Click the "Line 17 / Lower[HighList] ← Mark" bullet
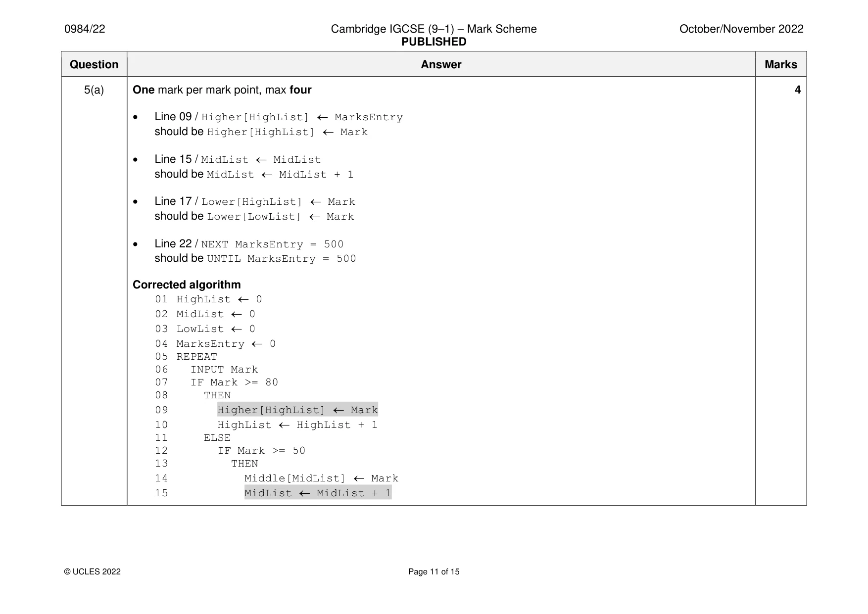The width and height of the screenshot is (868, 614). tap(255, 201)
